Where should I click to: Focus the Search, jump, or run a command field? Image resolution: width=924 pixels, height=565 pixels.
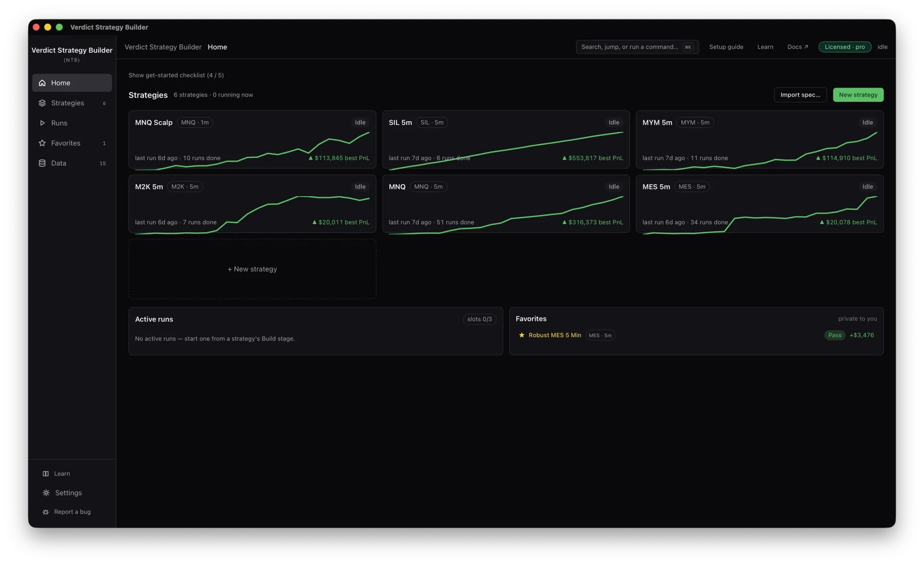[x=637, y=47]
